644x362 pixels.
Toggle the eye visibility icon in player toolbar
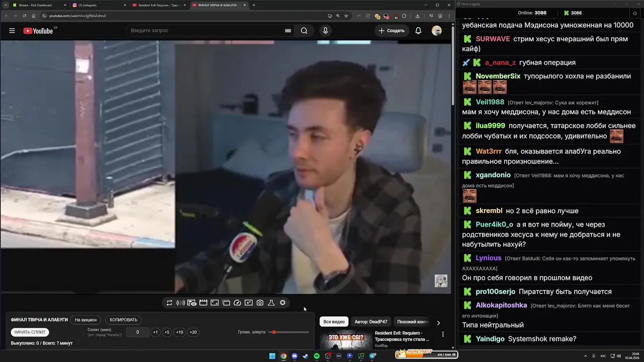[192, 303]
